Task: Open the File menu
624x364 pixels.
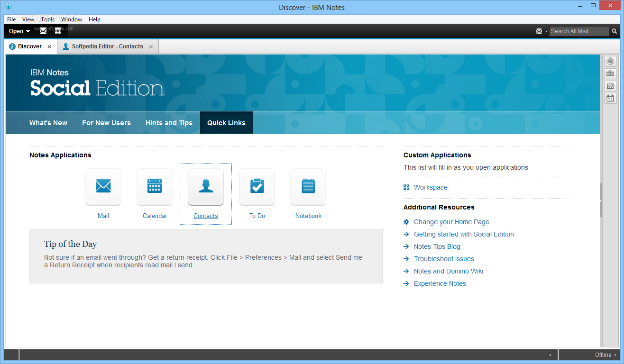Action: click(11, 19)
